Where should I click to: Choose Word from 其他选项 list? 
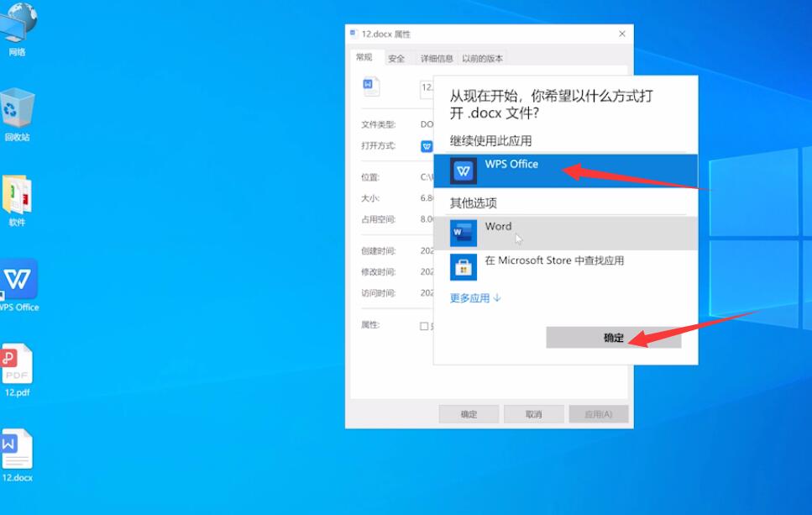tap(565, 234)
